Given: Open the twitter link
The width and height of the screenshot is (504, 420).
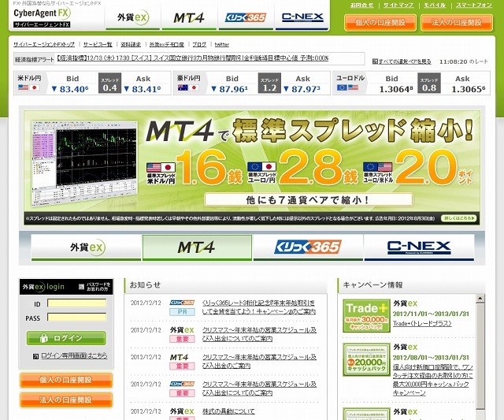Looking at the screenshot, I should (222, 44).
